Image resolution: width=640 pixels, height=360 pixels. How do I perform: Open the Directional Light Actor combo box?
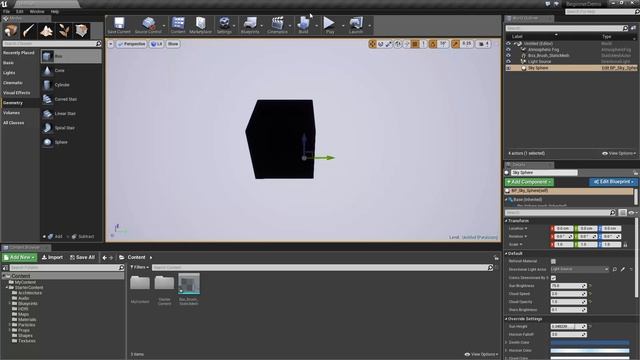579,269
